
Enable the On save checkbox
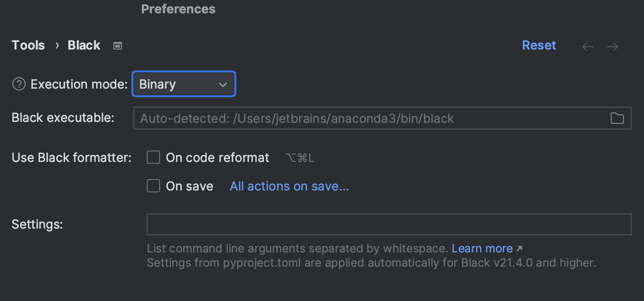(x=153, y=186)
